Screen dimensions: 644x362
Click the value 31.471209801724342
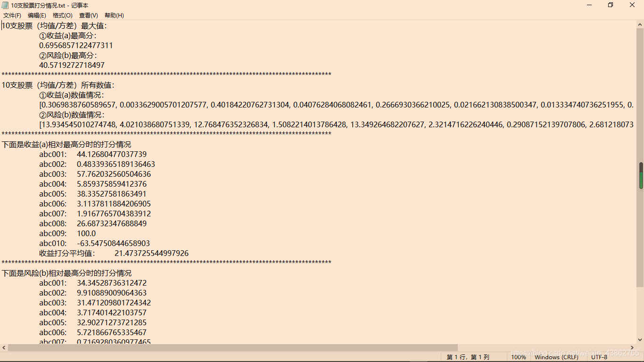(x=114, y=303)
